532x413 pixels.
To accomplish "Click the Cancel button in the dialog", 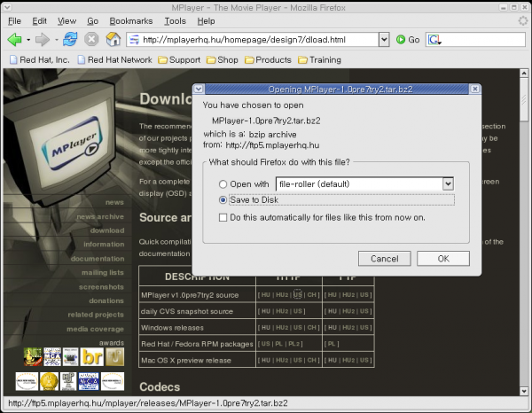I will (385, 259).
